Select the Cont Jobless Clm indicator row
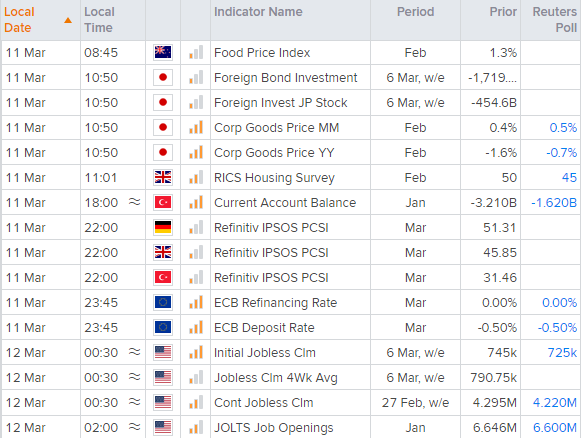The image size is (581, 438). pos(290,402)
